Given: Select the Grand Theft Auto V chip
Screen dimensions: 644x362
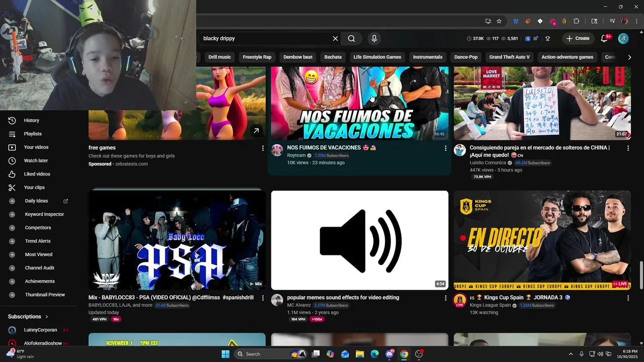Looking at the screenshot, I should click(510, 57).
